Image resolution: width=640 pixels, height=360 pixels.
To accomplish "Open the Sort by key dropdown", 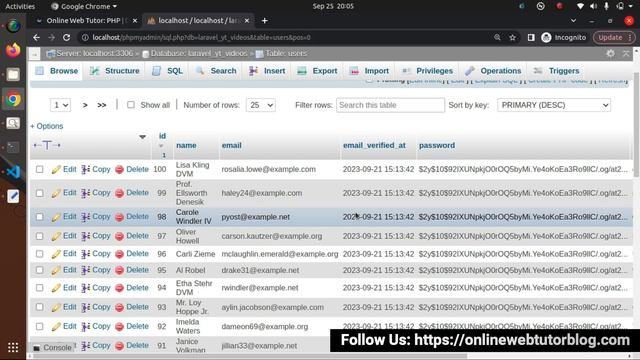I will [x=554, y=105].
